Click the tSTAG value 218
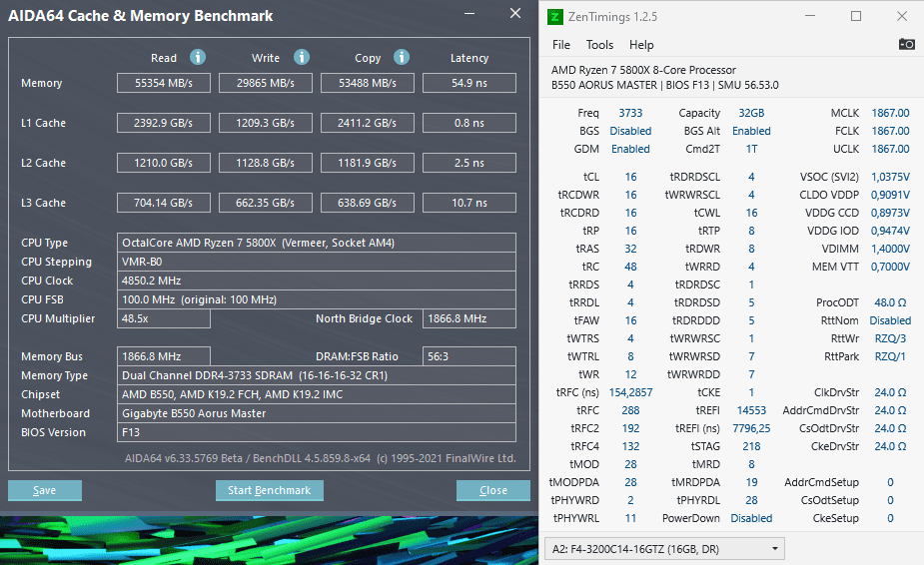Viewport: 924px width, 565px height. (751, 446)
